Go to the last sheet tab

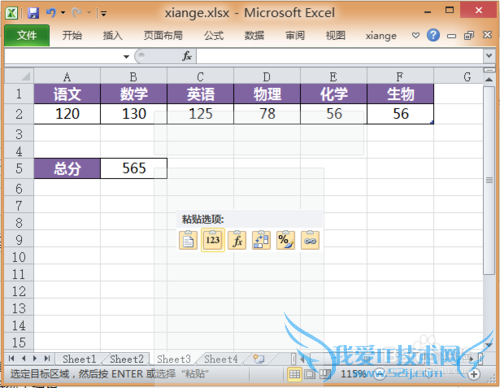[x=47, y=358]
